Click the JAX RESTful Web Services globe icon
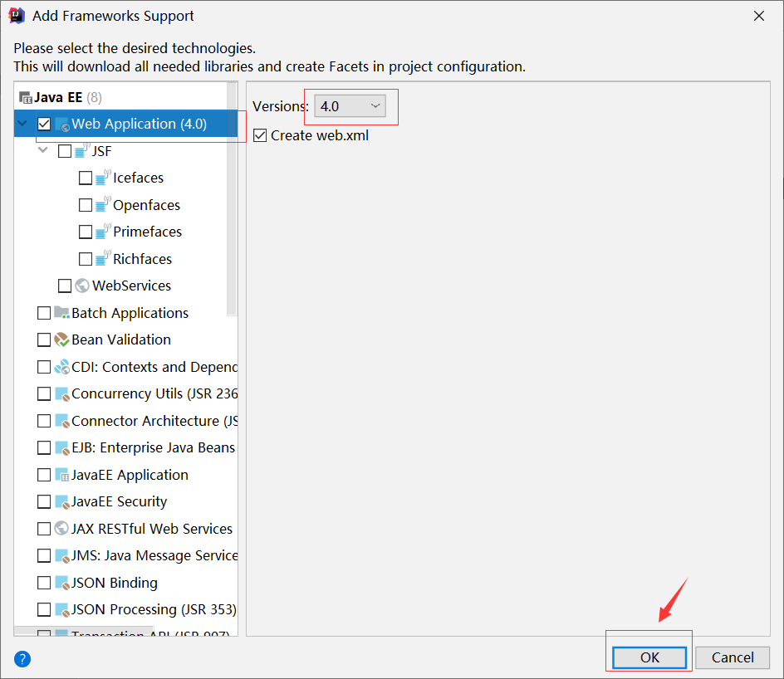Viewport: 784px width, 679px height. coord(61,528)
